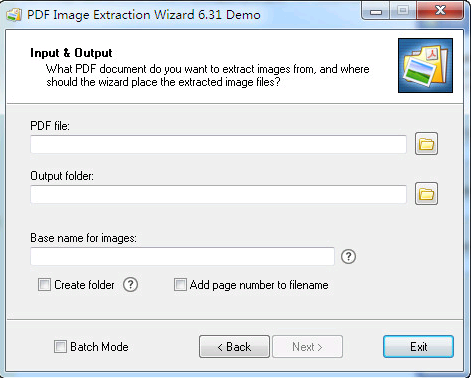This screenshot has height=378, width=473.
Task: Go to previous step with Back button
Action: (x=234, y=347)
